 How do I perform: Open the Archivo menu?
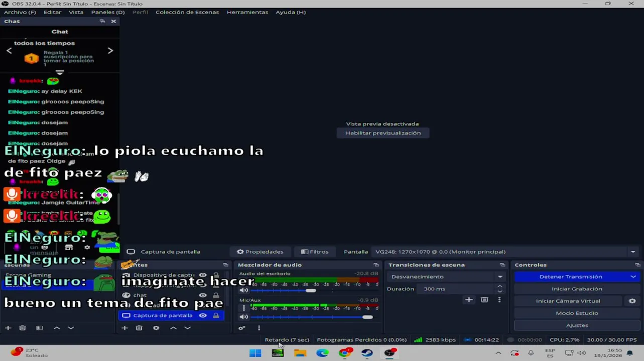point(20,12)
